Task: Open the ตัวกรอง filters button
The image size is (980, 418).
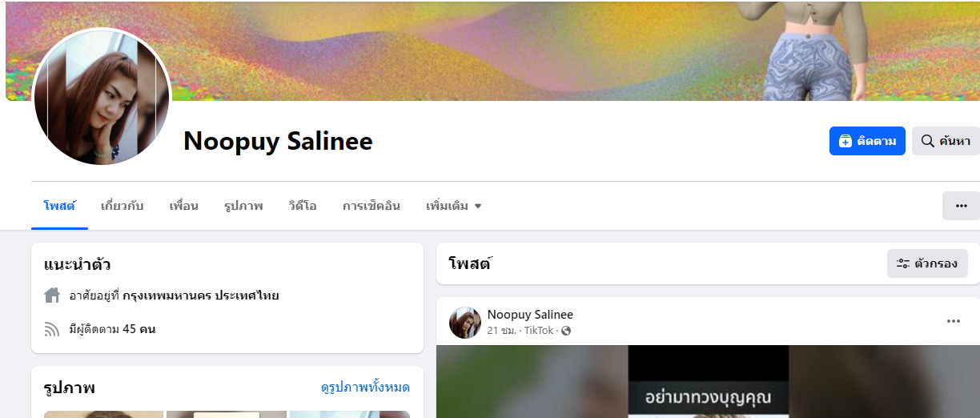Action: (927, 263)
